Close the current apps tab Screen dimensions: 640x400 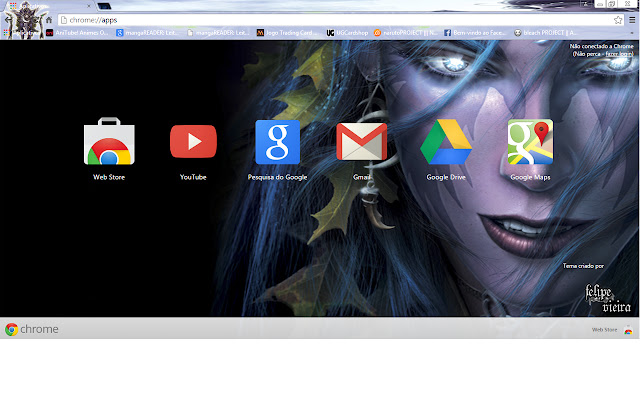(x=89, y=6)
